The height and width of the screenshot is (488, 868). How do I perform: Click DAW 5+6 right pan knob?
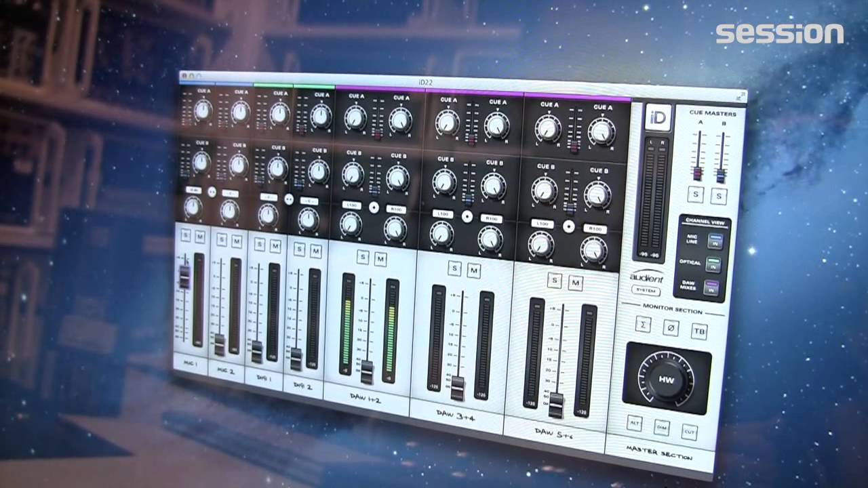[593, 250]
